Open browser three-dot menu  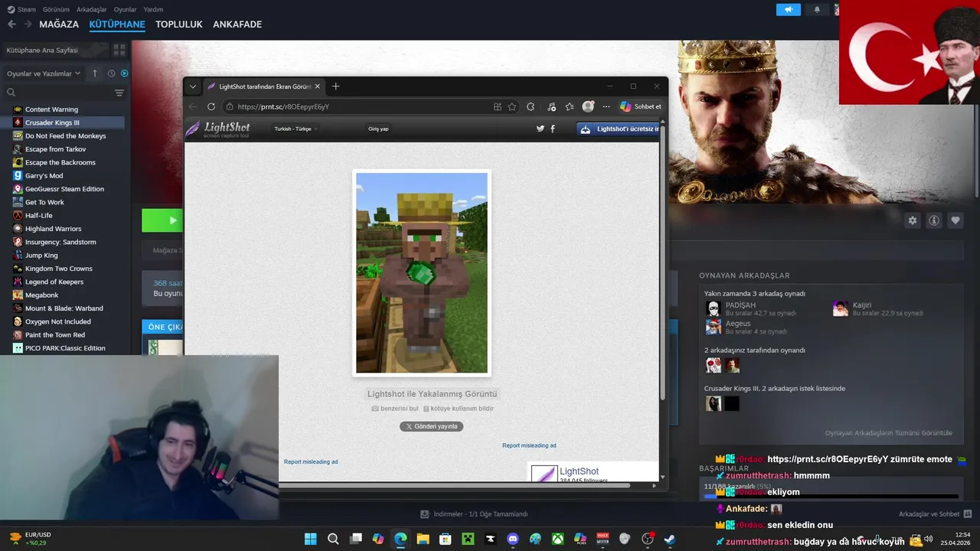606,107
